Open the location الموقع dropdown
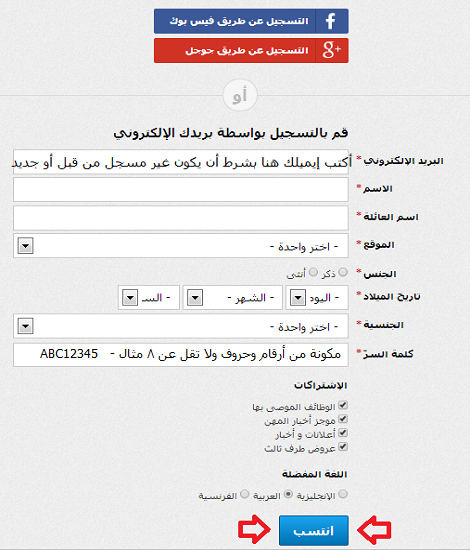This screenshot has width=470, height=550. (x=181, y=246)
